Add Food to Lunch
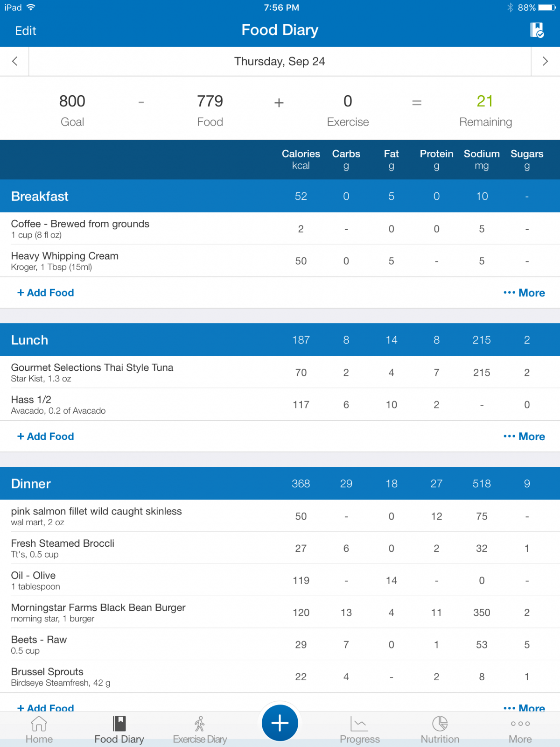The height and width of the screenshot is (747, 560). pyautogui.click(x=46, y=437)
